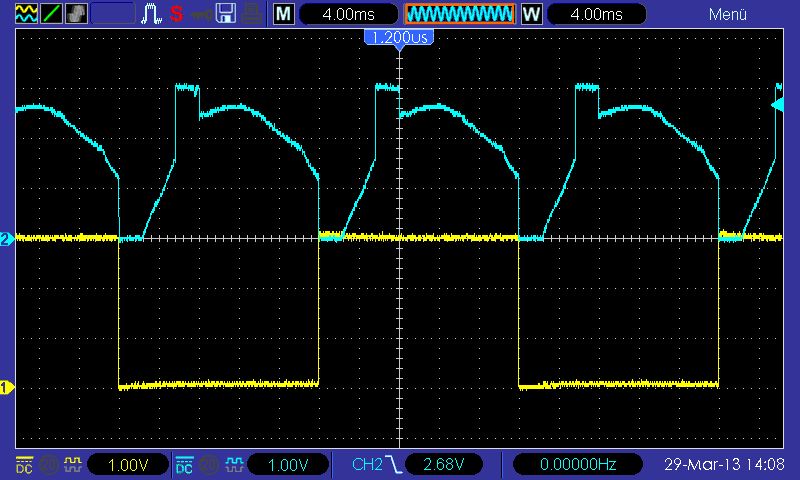
Task: Click the M main timebase label
Action: click(x=285, y=14)
